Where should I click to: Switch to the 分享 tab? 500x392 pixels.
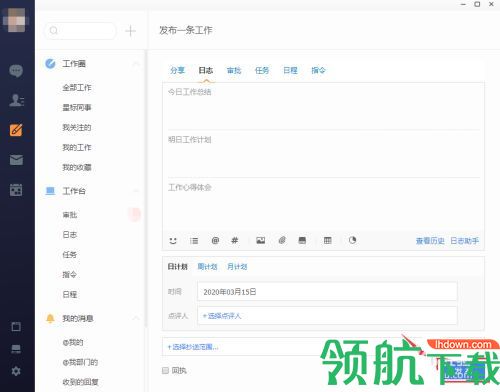pos(177,70)
